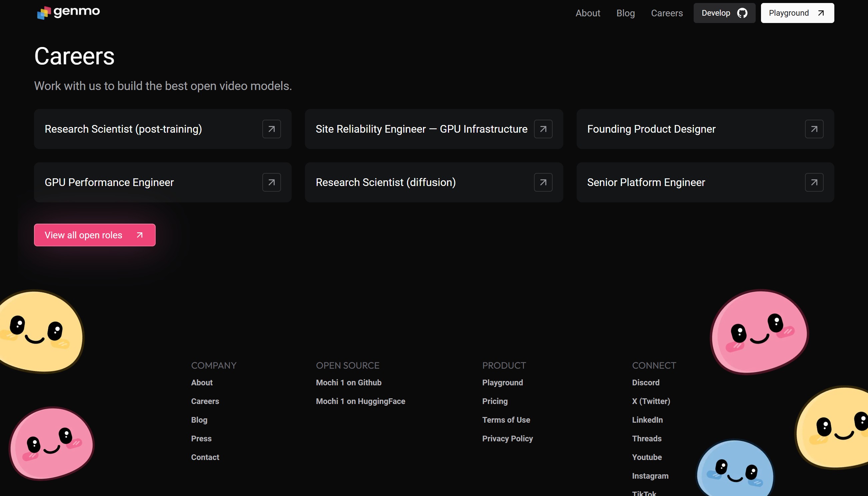868x496 pixels.
Task: Click the 'Work with us to build' tagline
Action: (163, 86)
